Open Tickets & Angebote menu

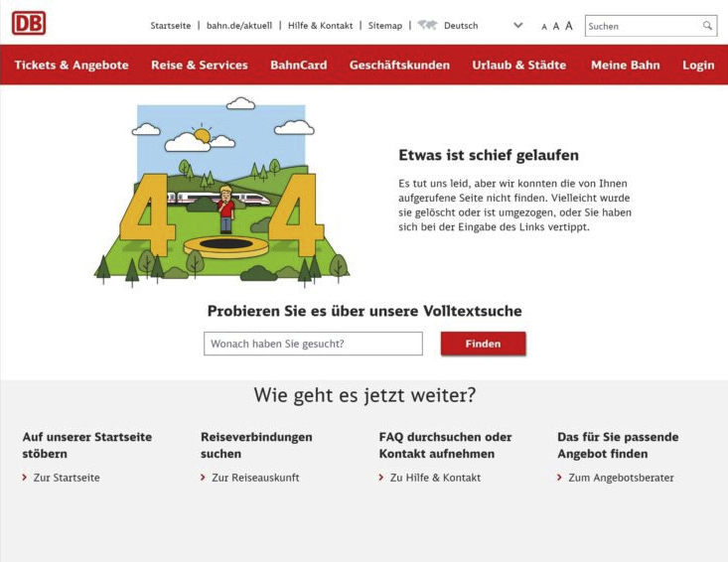tap(72, 65)
